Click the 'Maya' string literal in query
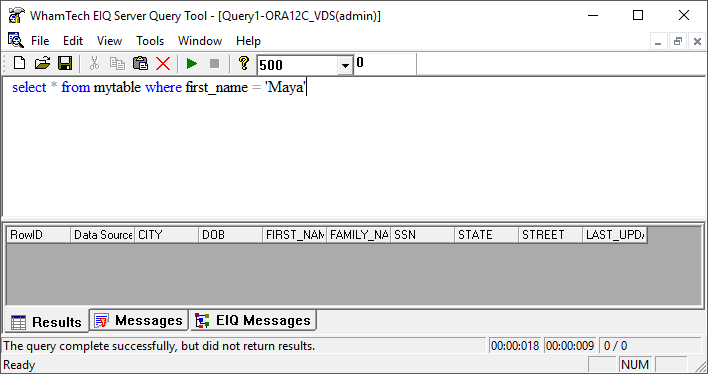This screenshot has width=708, height=374. (285, 87)
